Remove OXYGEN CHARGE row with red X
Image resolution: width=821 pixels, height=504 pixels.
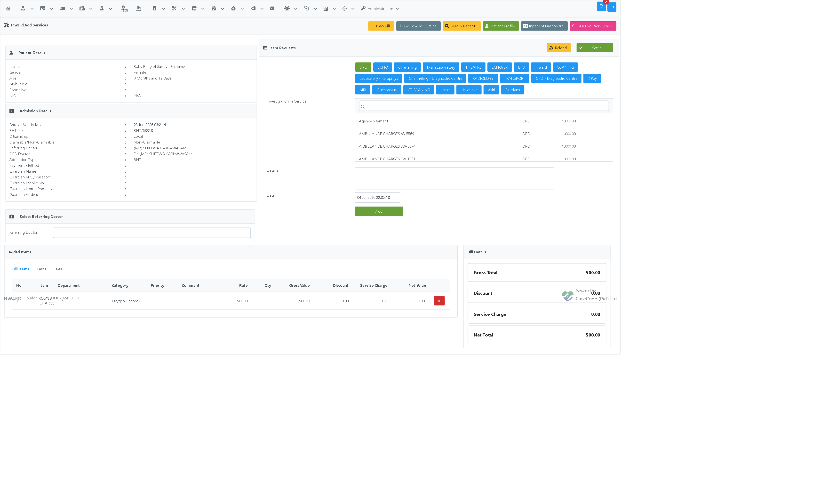(439, 301)
